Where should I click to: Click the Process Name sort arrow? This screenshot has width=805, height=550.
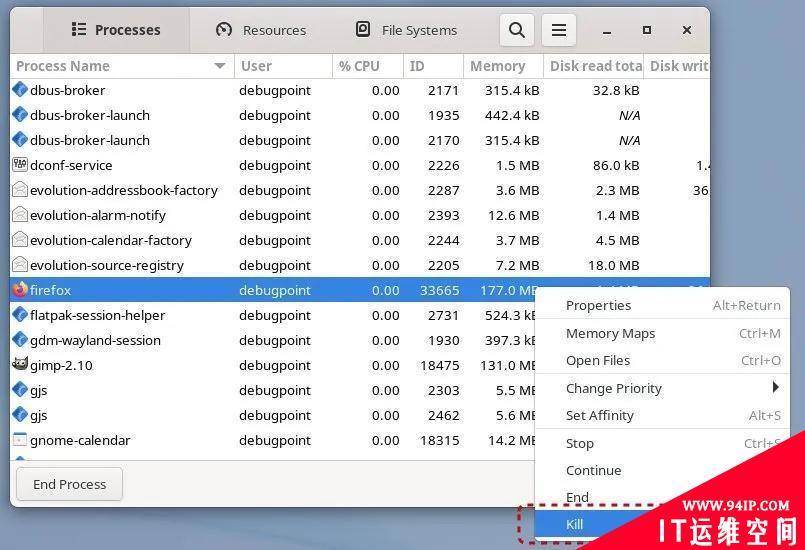220,66
